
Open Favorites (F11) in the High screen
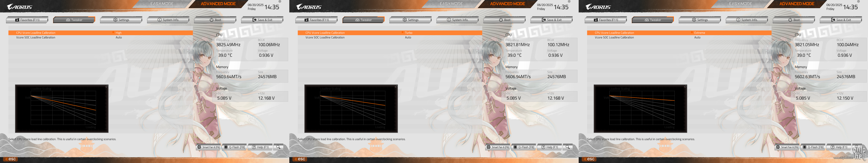coord(27,20)
